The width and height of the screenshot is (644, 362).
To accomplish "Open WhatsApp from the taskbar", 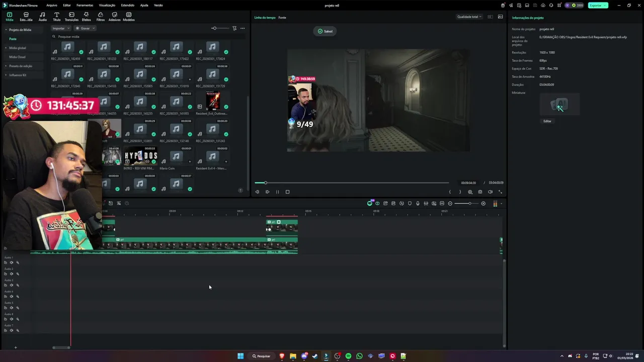I will (359, 356).
